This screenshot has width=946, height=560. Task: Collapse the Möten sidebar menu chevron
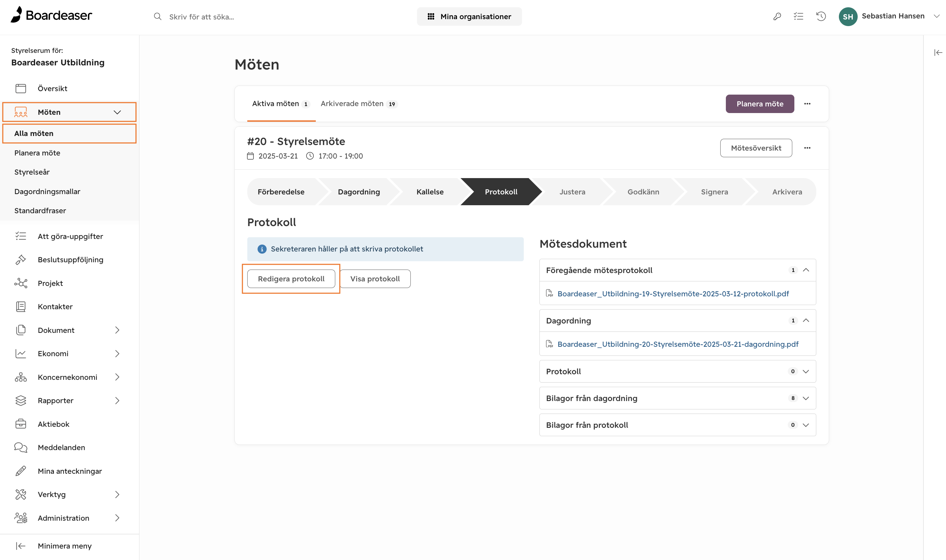click(x=117, y=112)
